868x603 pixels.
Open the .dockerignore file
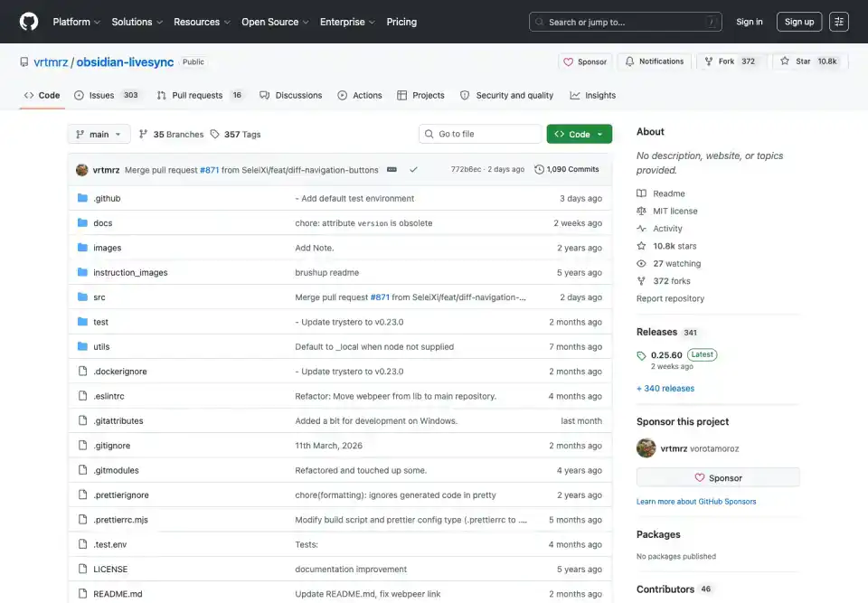(119, 372)
